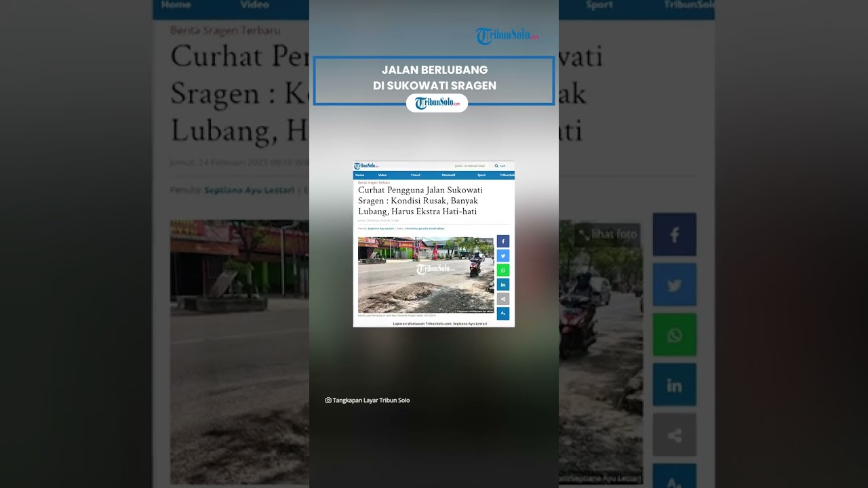Screen dimensions: 868x488
Task: Click 'Laporan Wartawan TribunSolo.com' line under the photo
Action: (x=440, y=323)
